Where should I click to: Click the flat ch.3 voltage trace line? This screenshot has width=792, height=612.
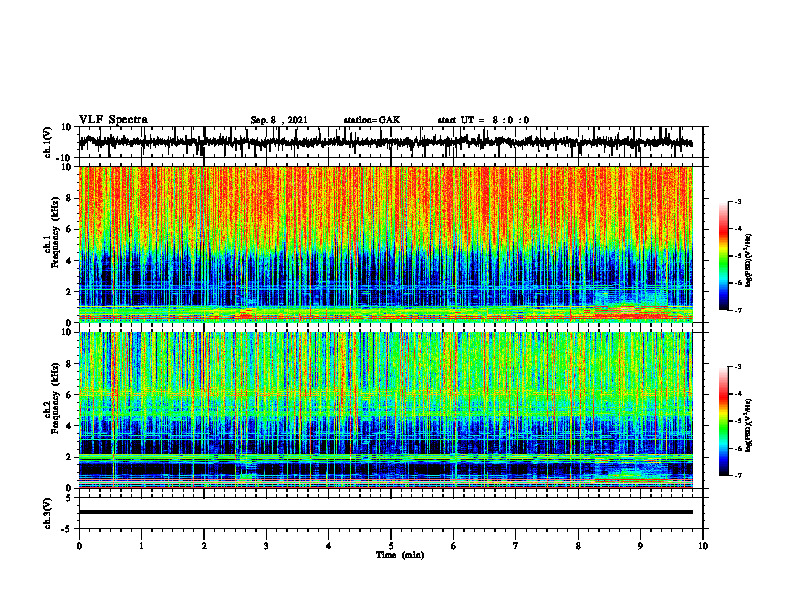pos(386,512)
